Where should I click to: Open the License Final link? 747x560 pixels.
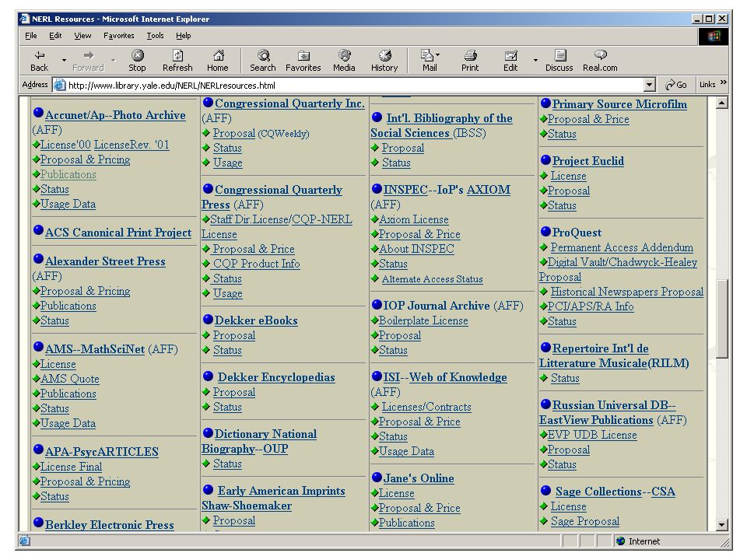coord(71,467)
